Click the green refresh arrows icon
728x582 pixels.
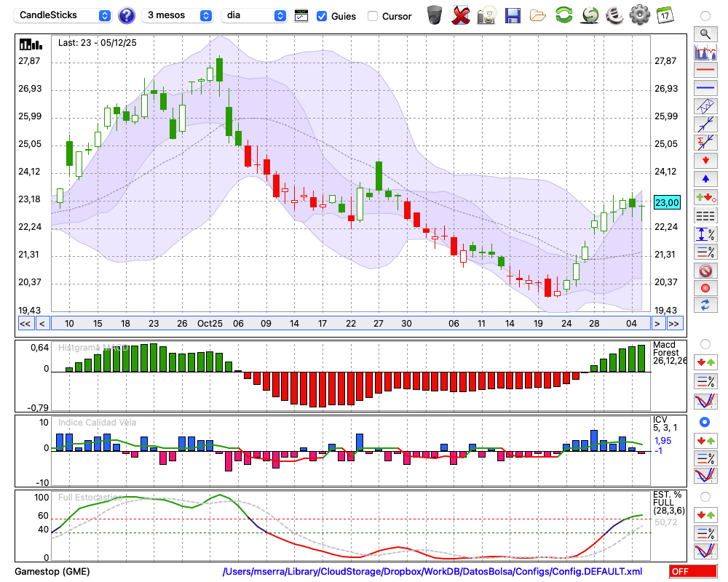point(563,15)
